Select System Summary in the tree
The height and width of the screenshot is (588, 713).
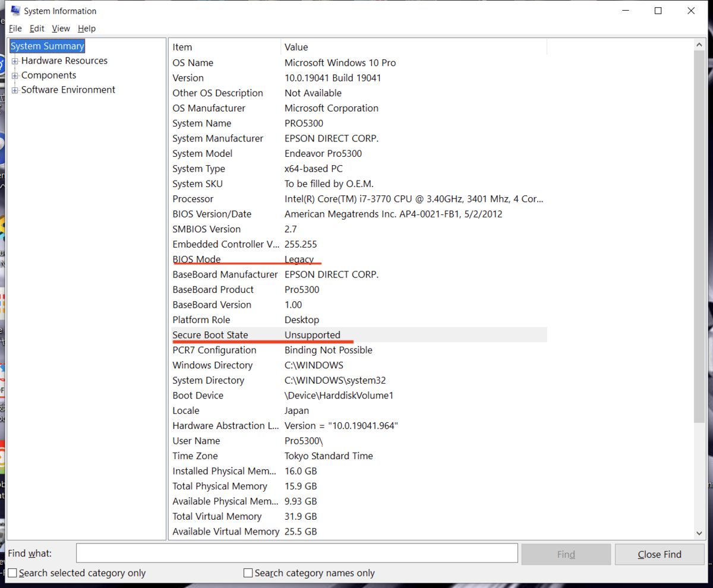click(48, 46)
